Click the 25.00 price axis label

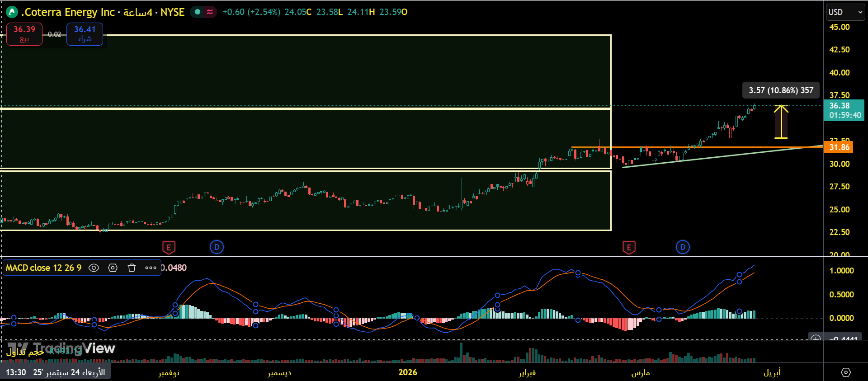tap(839, 210)
